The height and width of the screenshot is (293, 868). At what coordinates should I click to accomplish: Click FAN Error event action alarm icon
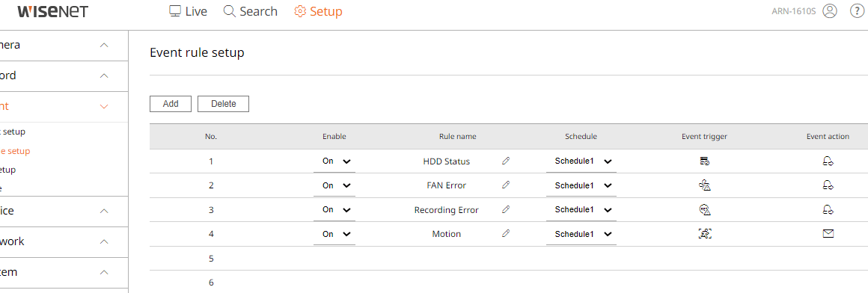point(828,186)
